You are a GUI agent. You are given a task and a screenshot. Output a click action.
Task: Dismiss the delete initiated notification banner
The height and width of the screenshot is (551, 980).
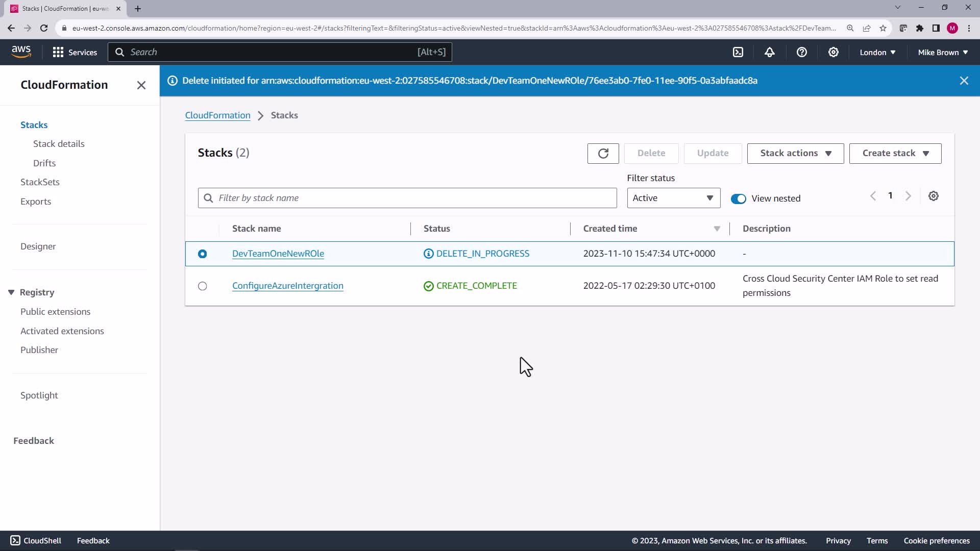pos(964,81)
